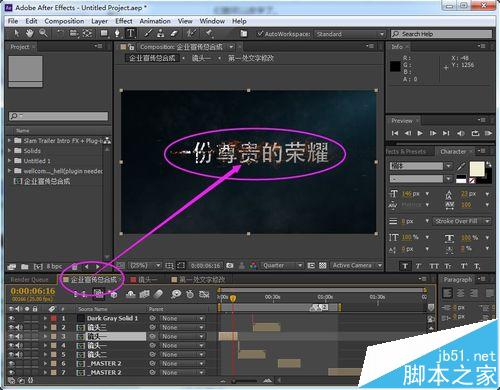Click the all caps TT button
The height and width of the screenshot is (390, 500).
point(434,266)
